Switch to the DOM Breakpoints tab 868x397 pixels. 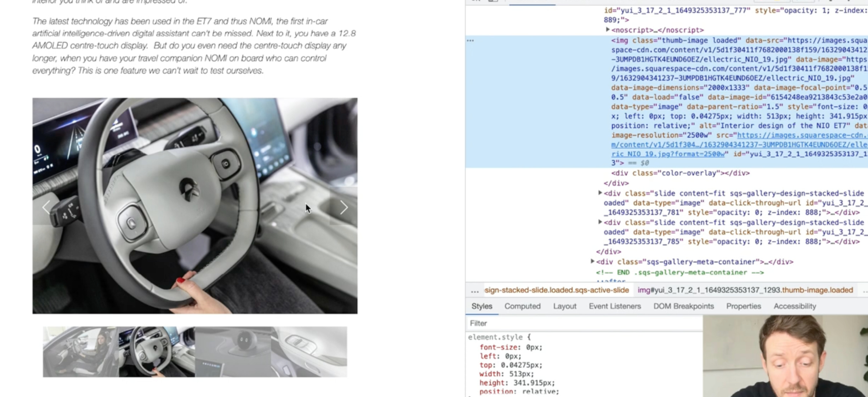683,306
